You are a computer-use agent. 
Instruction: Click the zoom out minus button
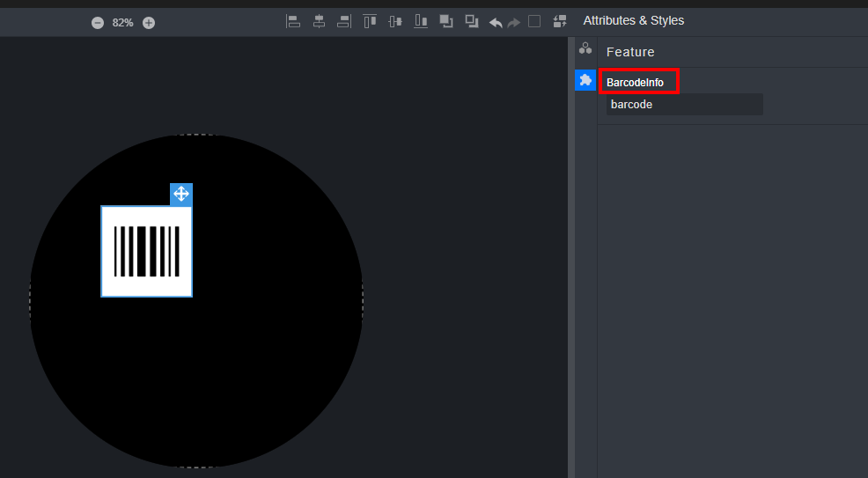click(98, 23)
